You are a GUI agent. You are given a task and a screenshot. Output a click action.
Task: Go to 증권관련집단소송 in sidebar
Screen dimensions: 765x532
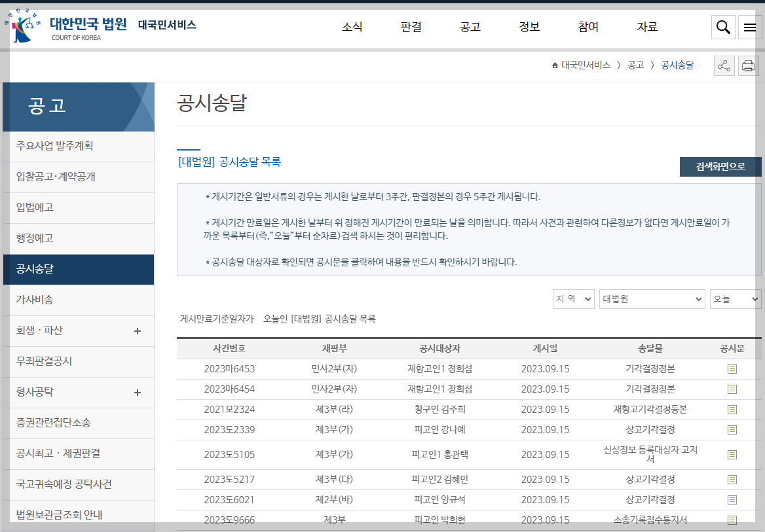point(79,423)
